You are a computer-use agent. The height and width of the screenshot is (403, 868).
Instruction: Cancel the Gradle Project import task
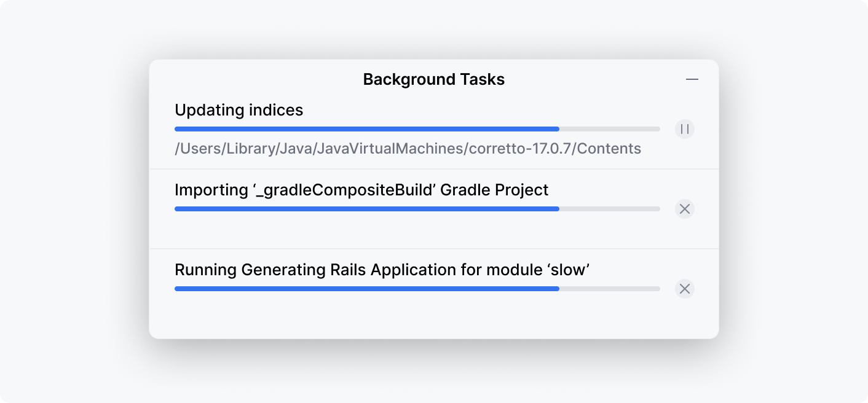click(684, 209)
